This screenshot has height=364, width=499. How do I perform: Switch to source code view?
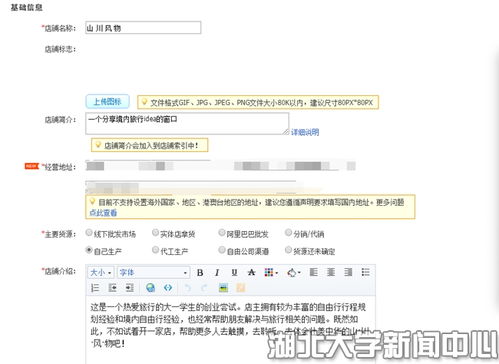(168, 288)
